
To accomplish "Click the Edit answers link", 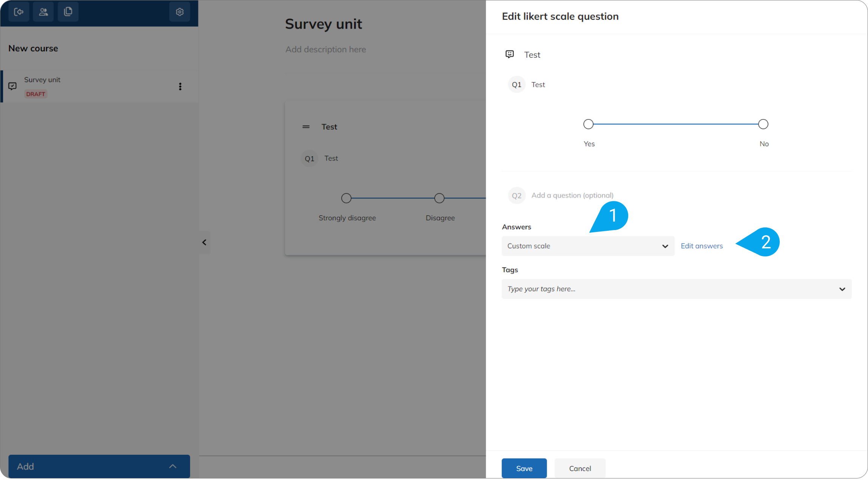I will tap(702, 246).
